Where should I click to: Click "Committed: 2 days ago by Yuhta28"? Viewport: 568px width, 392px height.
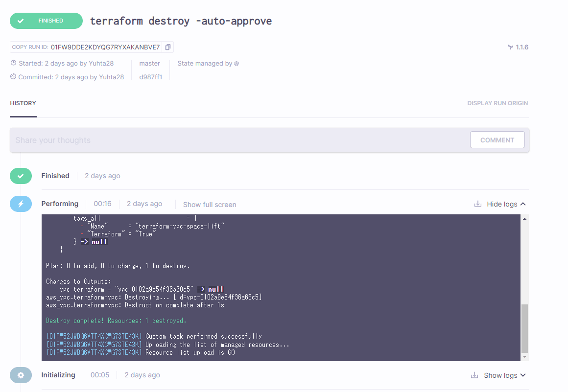click(71, 77)
